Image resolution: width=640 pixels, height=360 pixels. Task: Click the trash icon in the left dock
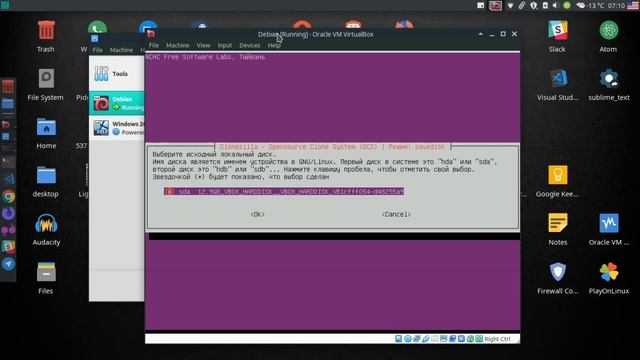(x=8, y=87)
